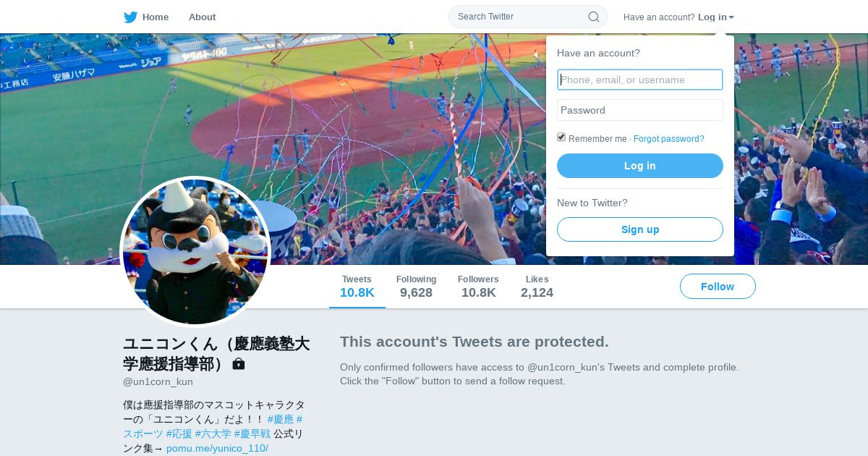The width and height of the screenshot is (868, 456).
Task: View the Followers 10.8K tab
Action: pos(478,287)
